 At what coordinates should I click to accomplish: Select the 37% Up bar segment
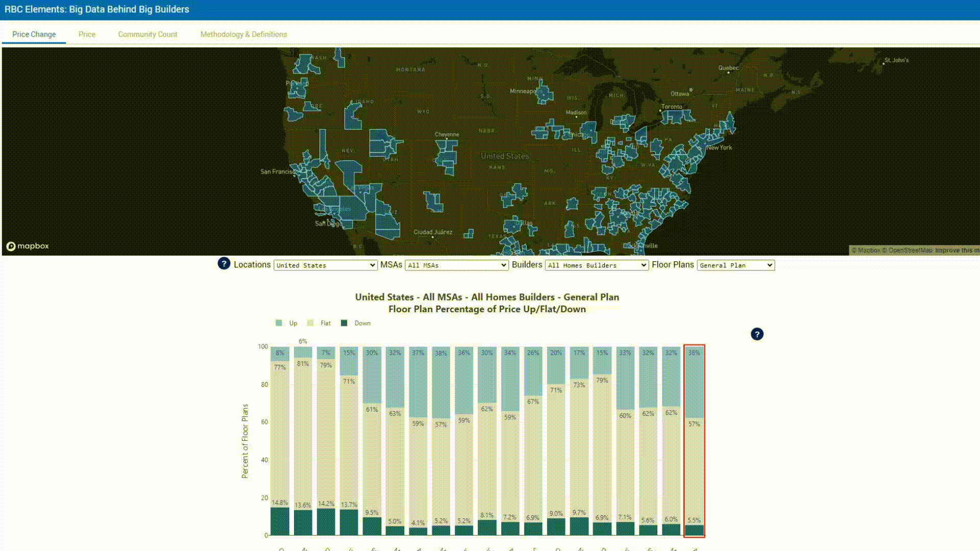(x=418, y=382)
